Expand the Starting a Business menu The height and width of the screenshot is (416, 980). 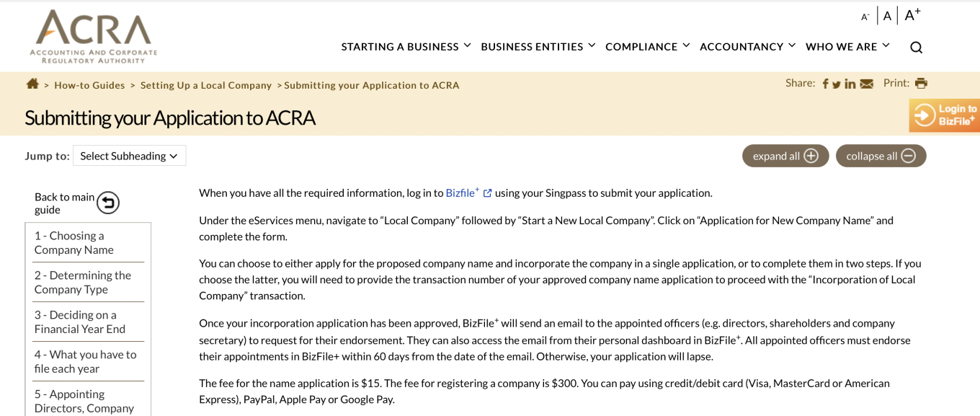[x=406, y=46]
